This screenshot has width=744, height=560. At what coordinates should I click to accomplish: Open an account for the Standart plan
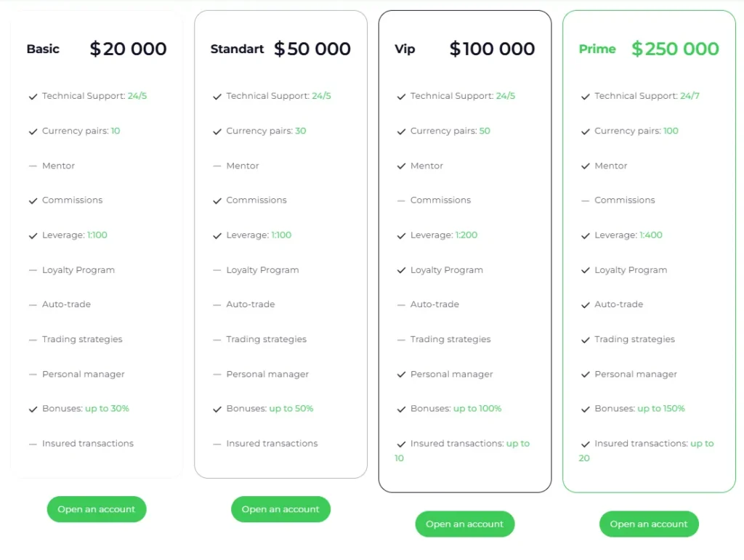pyautogui.click(x=280, y=509)
